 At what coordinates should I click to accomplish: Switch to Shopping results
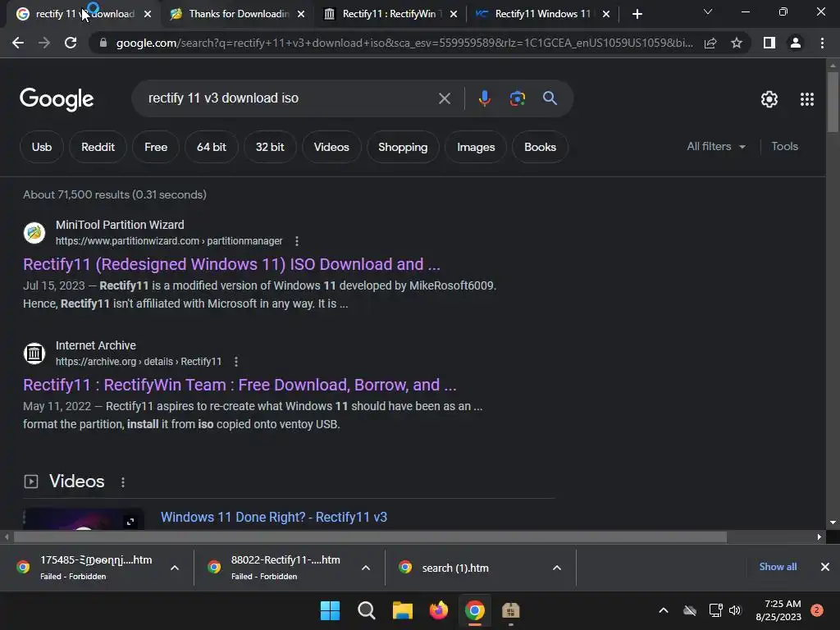403,147
